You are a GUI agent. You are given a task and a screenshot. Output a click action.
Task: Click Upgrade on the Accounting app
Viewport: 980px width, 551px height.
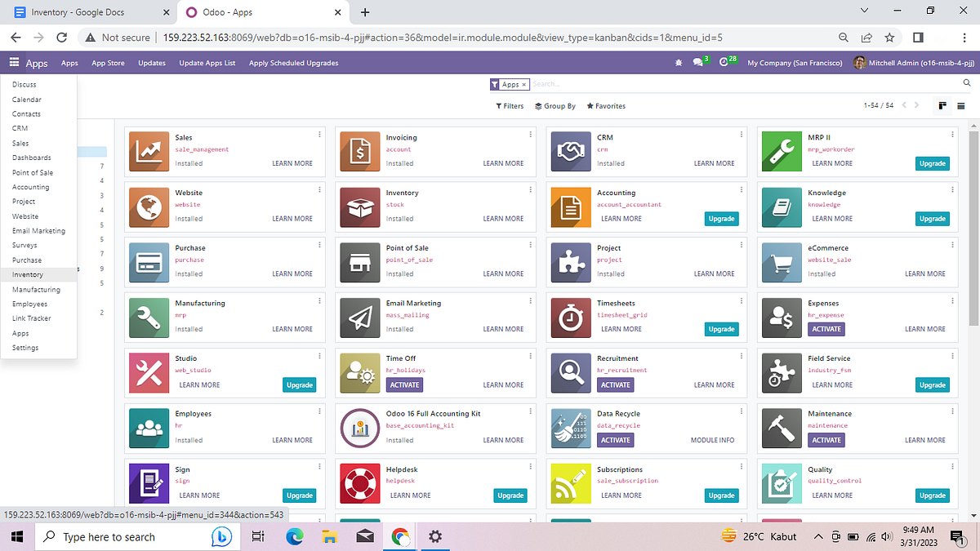pos(721,219)
